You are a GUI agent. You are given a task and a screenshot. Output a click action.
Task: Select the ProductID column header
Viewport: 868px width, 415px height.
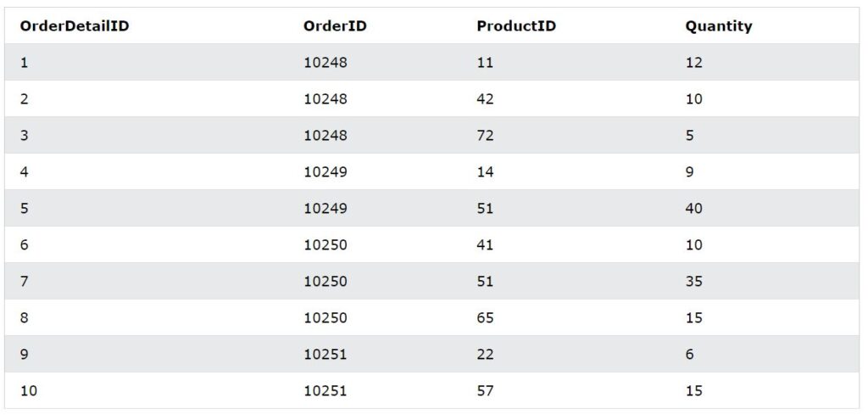pyautogui.click(x=516, y=26)
